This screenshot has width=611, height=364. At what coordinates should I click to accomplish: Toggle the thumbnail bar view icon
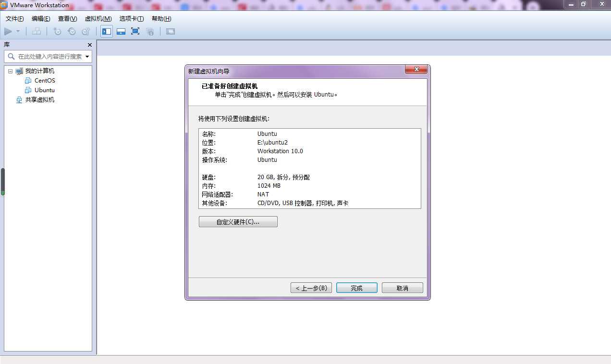pyautogui.click(x=121, y=31)
